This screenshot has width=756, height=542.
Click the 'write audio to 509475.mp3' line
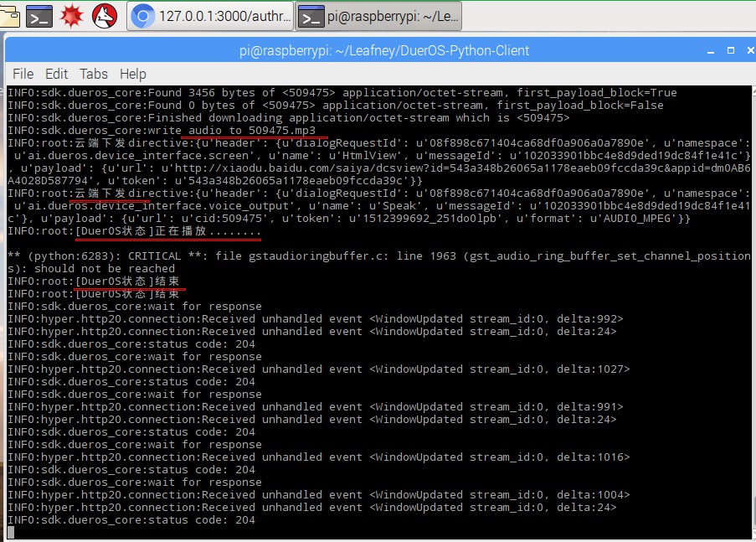point(162,131)
